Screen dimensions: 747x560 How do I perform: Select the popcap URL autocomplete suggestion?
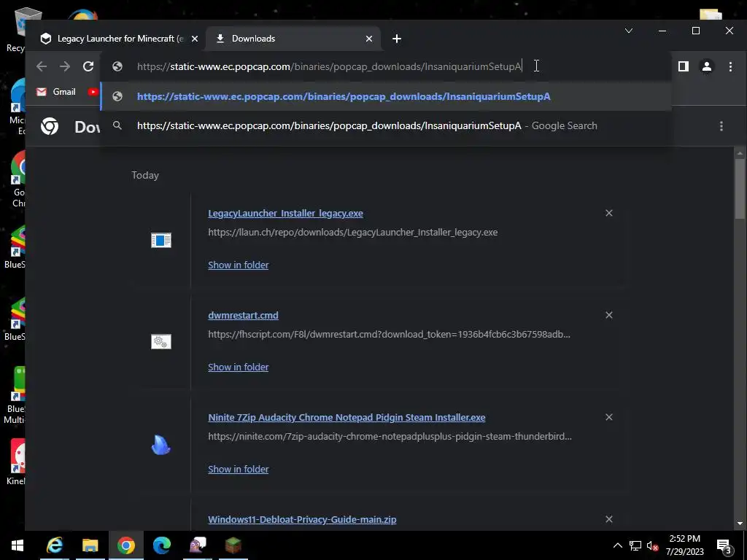(386, 96)
